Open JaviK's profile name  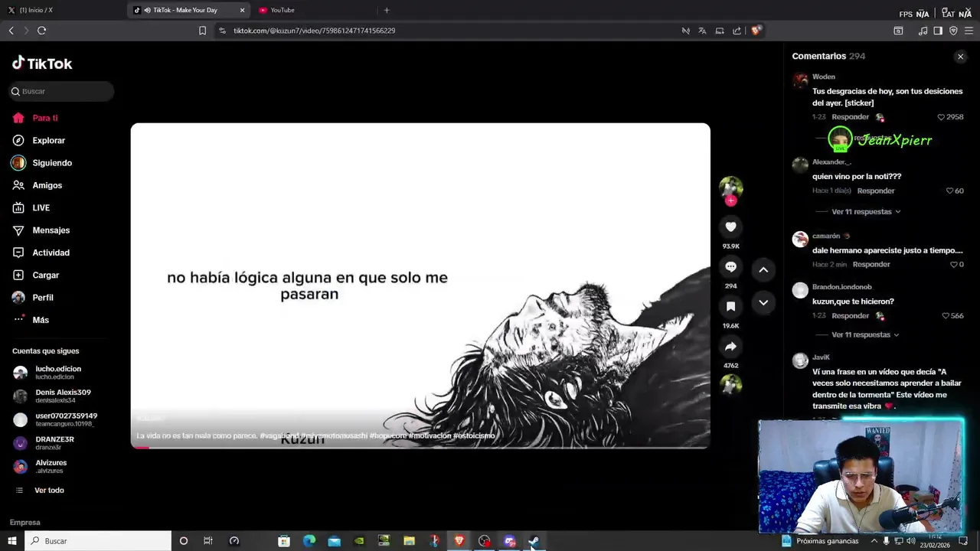pos(821,357)
